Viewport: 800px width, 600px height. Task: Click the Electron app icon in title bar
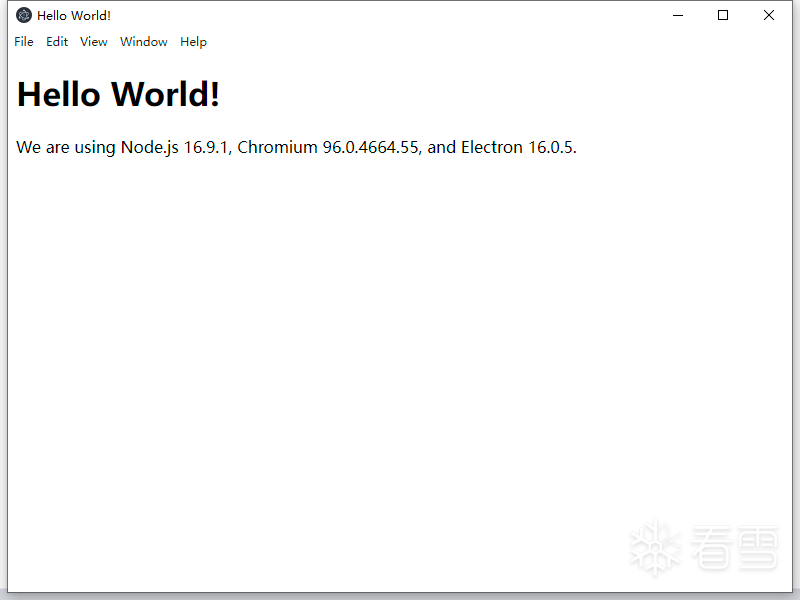(23, 15)
